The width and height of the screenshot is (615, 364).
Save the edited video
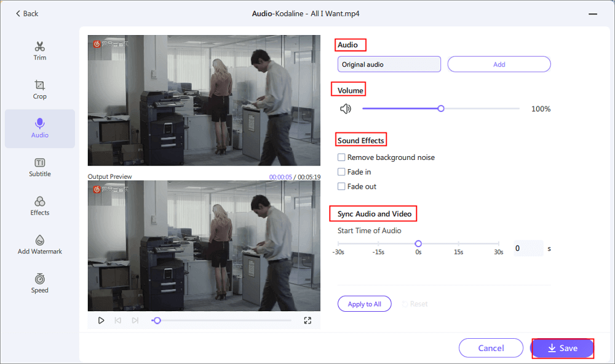tap(563, 348)
